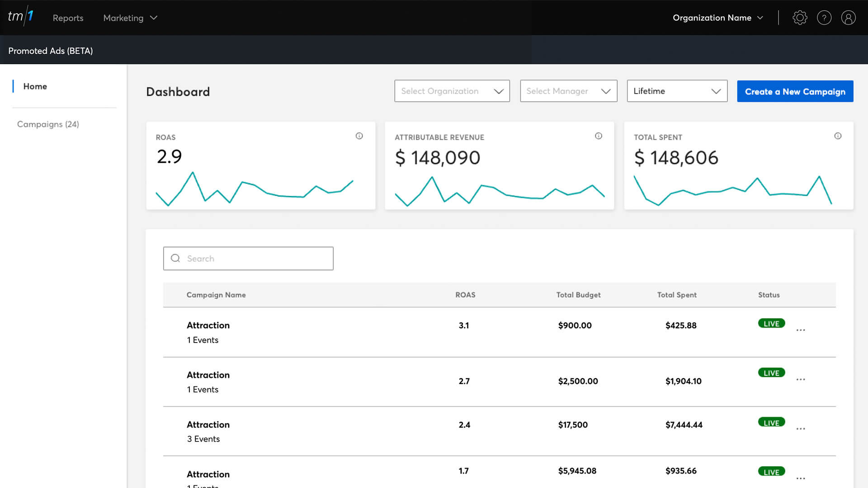Click the search magnifier icon
This screenshot has width=868, height=488.
click(175, 258)
